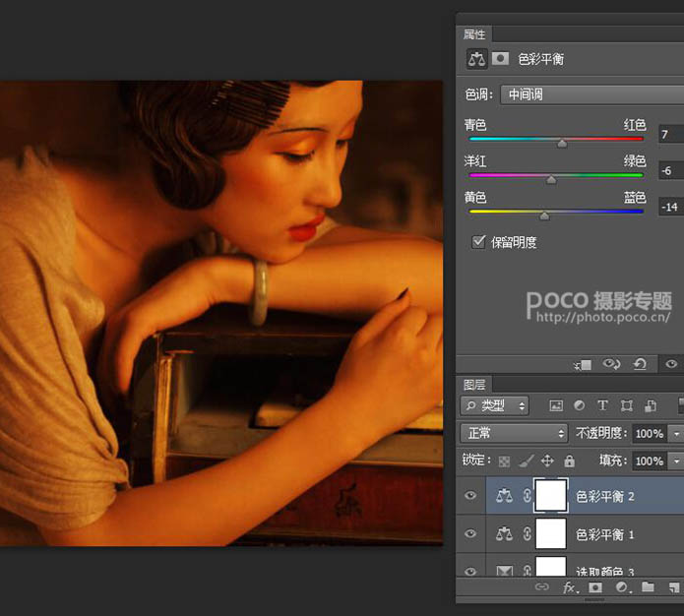Add layer mask from bottom bar
Viewport: 684px width, 616px height.
[x=595, y=587]
